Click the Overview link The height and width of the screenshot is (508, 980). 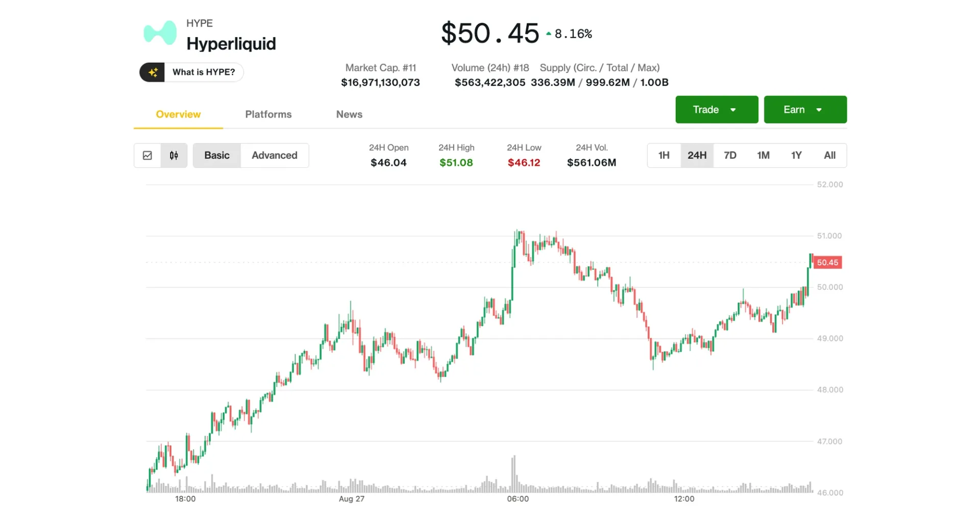[x=178, y=114]
